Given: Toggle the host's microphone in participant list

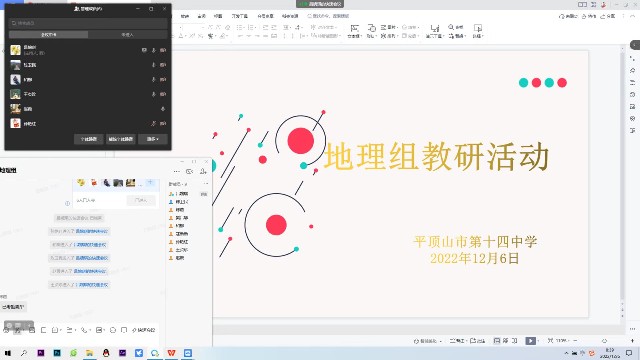Looking at the screenshot, I should click(154, 50).
